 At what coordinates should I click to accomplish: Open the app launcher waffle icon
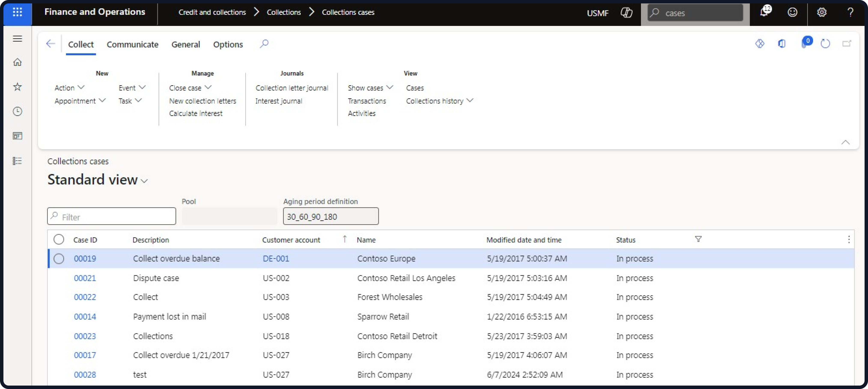pos(17,12)
